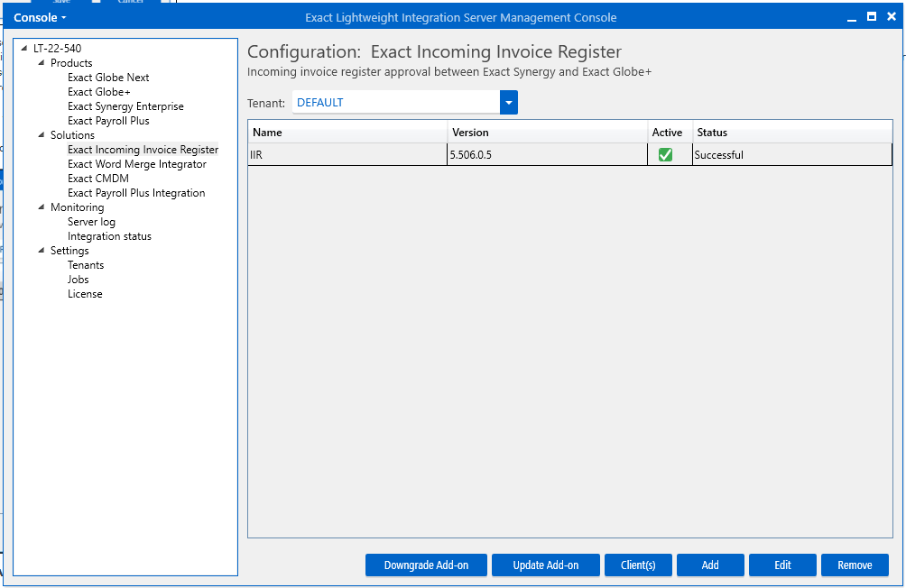Sort by the Version column header
906x588 pixels.
tap(547, 133)
